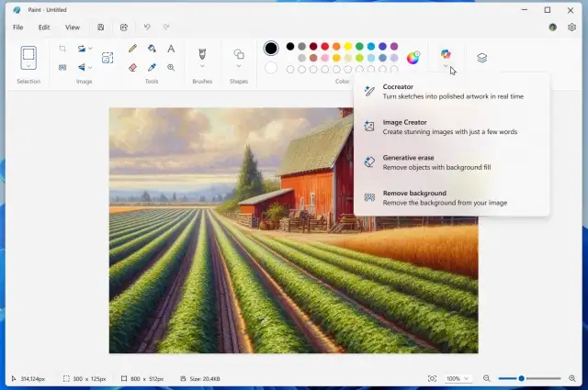Viewport: 588px width, 390px height.
Task: Expand the Brushes dropdown
Action: click(x=202, y=66)
